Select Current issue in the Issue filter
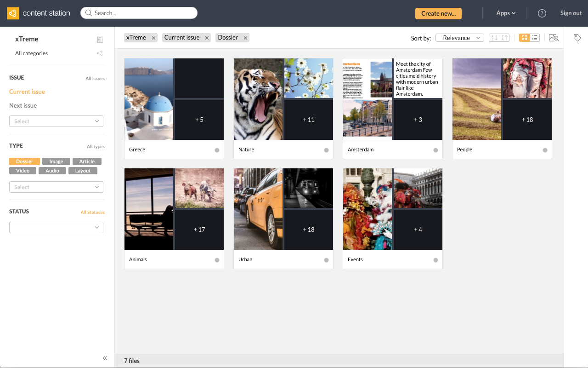 (x=27, y=92)
